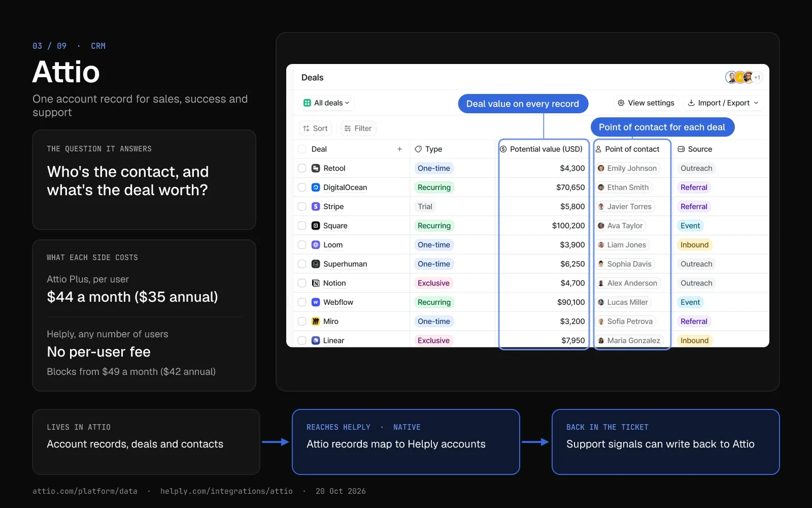Check the Webflow row checkbox

click(302, 302)
